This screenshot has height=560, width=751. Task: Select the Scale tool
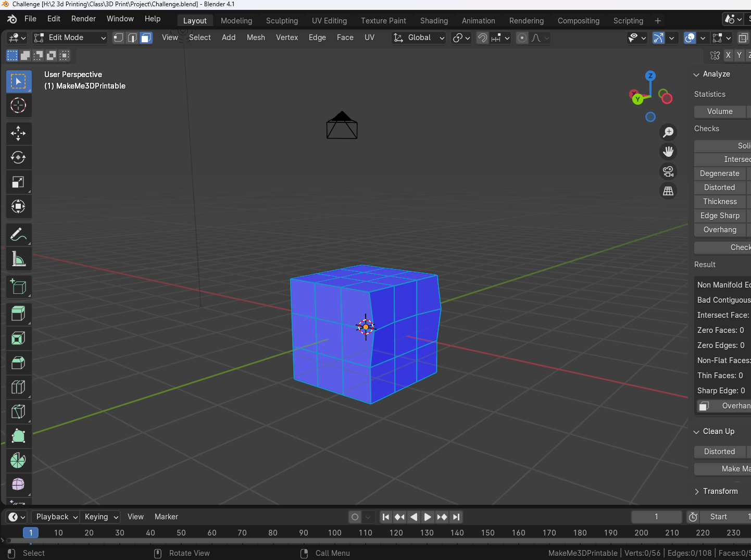18,182
